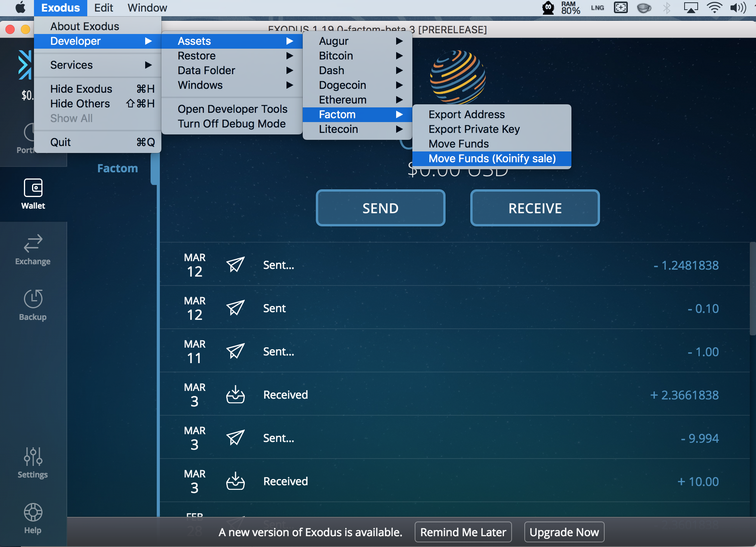Click the LNG language indicator
The image size is (756, 547).
(597, 8)
